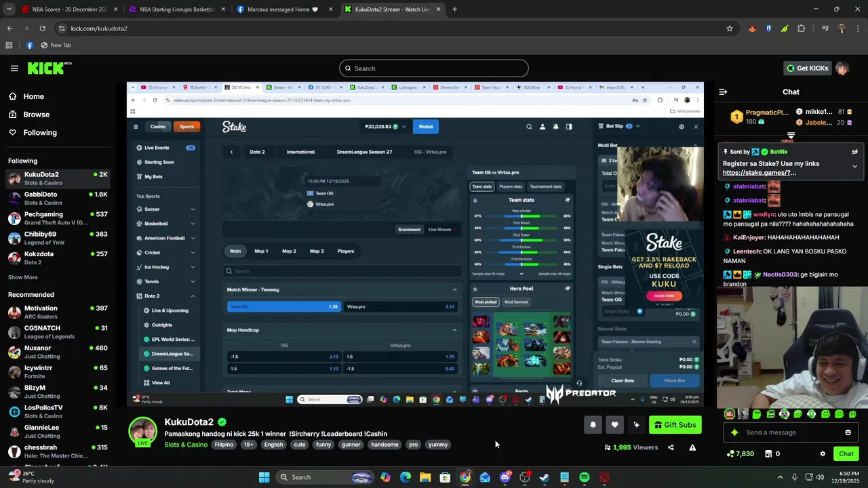Click the BotRix username in pinned message

(x=778, y=152)
